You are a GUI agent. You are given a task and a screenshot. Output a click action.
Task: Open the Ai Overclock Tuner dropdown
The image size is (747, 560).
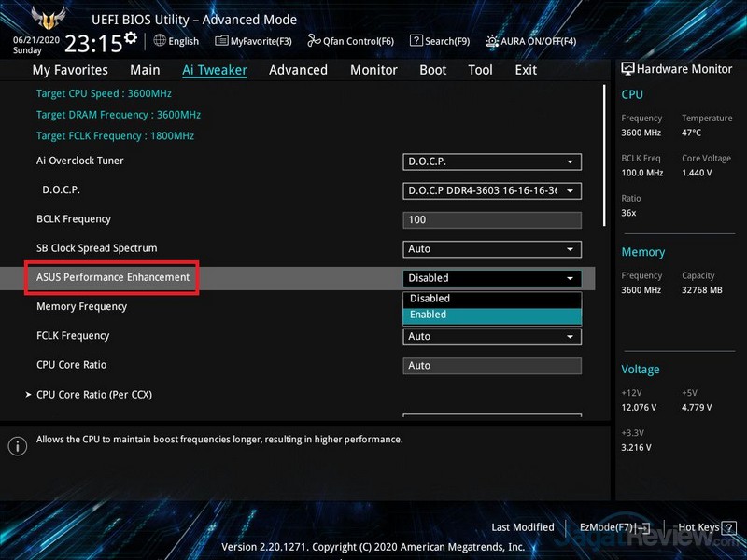pyautogui.click(x=492, y=161)
